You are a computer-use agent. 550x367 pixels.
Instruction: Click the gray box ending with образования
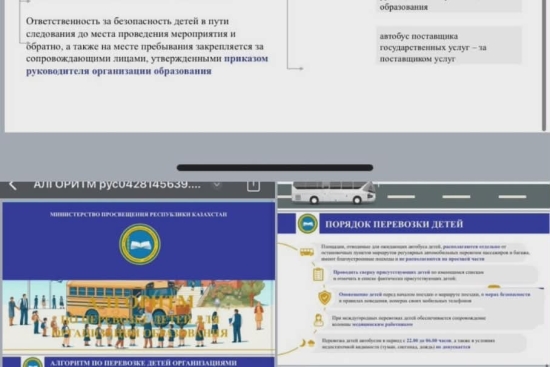449,6
